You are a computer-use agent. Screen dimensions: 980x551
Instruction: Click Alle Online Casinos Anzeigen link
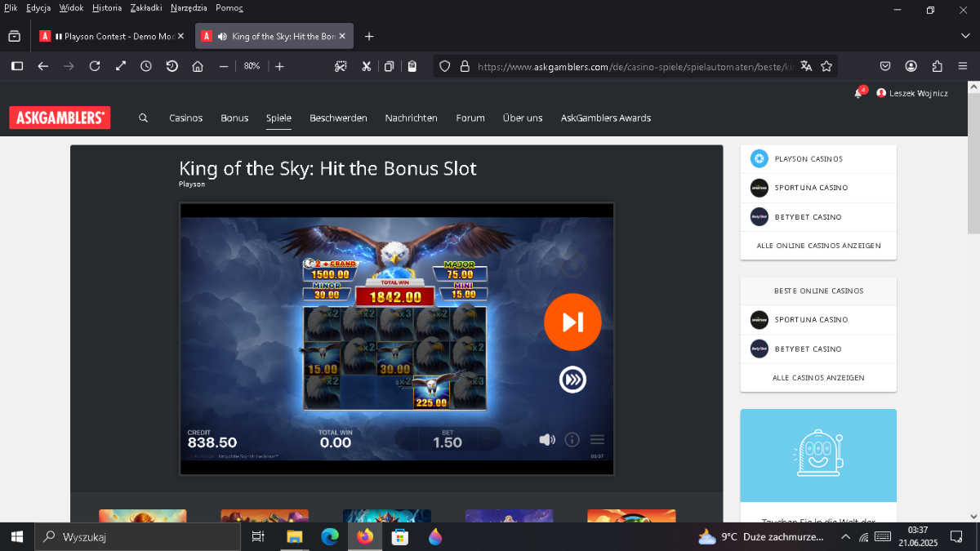click(818, 246)
